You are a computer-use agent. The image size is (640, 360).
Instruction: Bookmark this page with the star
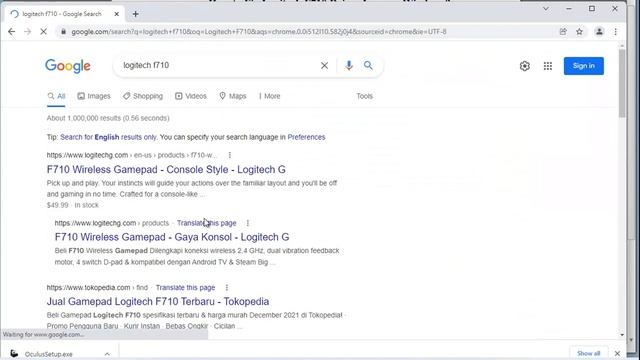579,31
